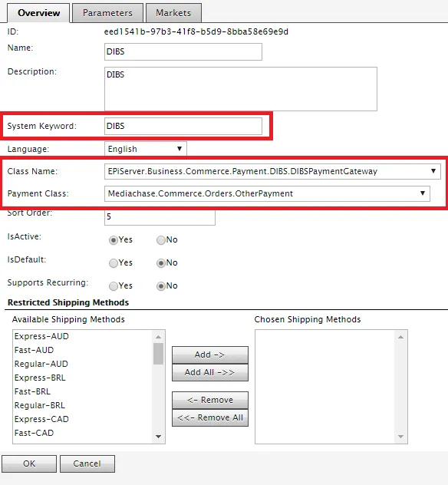
Task: Enable Supports Recurring Yes option
Action: coord(114,286)
